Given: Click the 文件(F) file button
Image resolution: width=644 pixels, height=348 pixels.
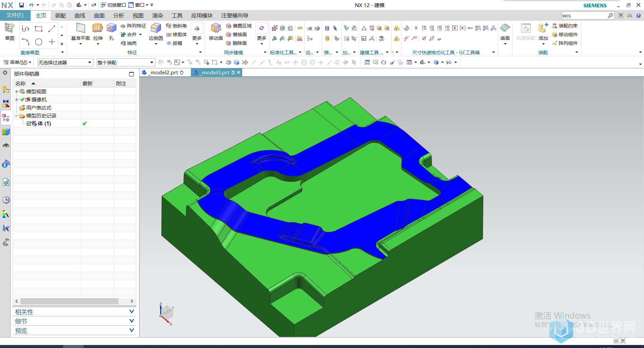Looking at the screenshot, I should 15,15.
